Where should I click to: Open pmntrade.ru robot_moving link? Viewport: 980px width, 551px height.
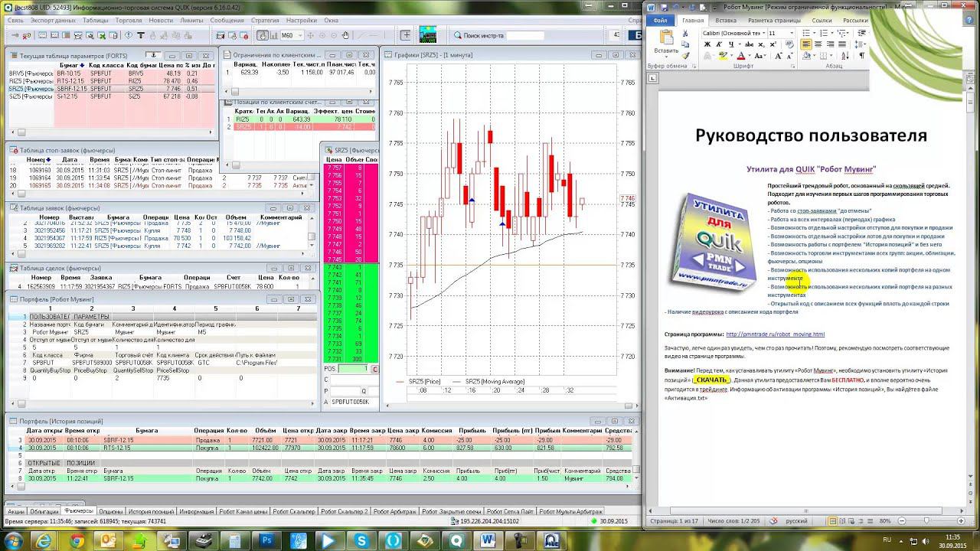tap(775, 334)
